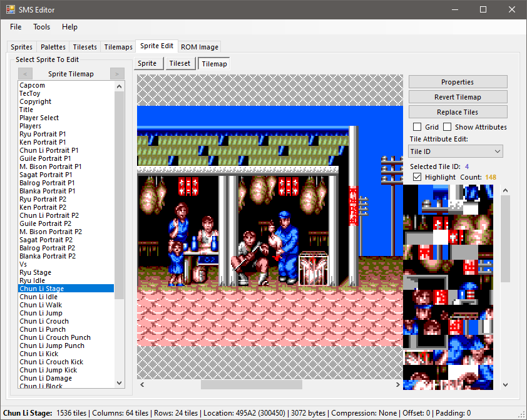Click the tile palette vertical scrollbar thumb
527x420 pixels.
pos(505,239)
